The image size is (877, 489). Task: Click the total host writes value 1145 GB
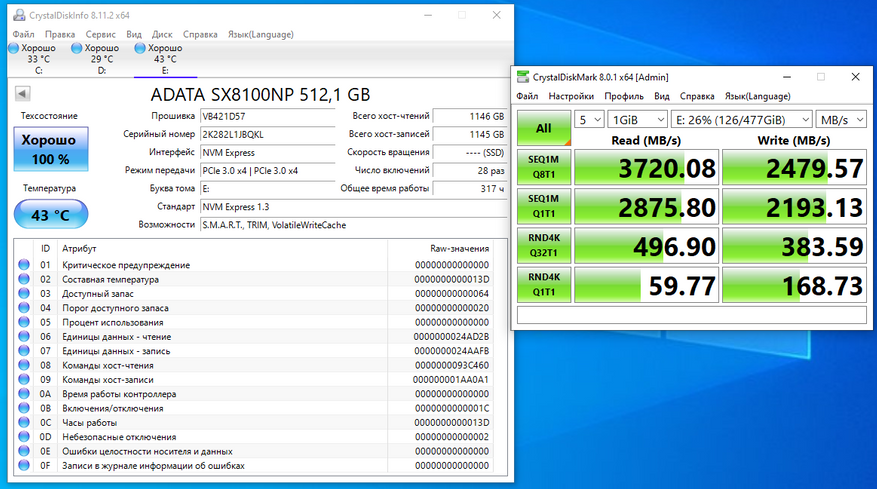[x=470, y=134]
